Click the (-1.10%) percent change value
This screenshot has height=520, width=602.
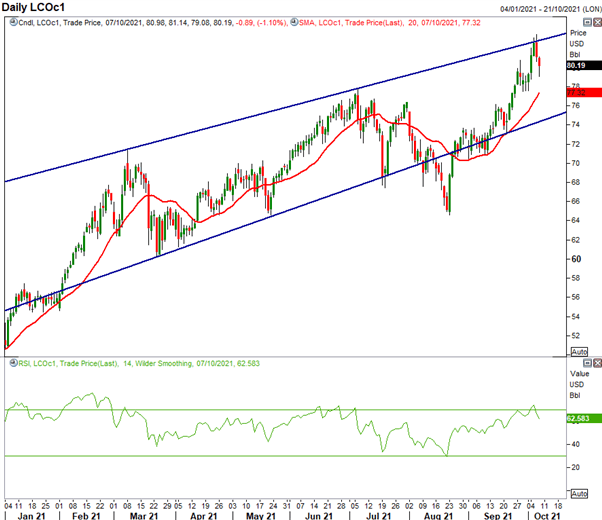271,23
